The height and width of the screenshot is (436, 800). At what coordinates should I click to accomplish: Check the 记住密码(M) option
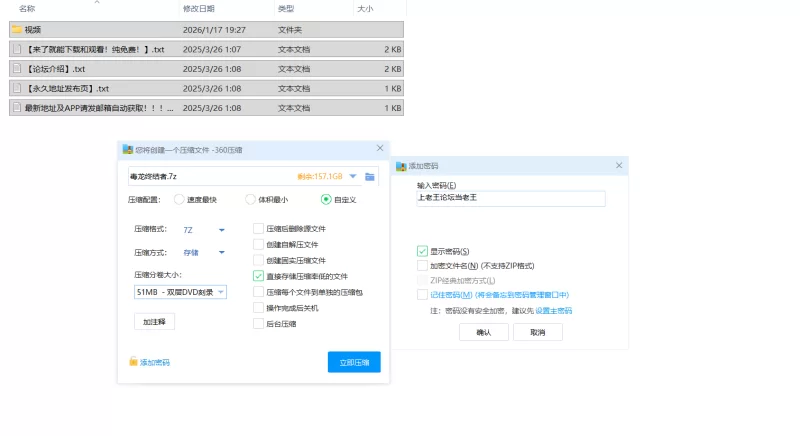422,294
